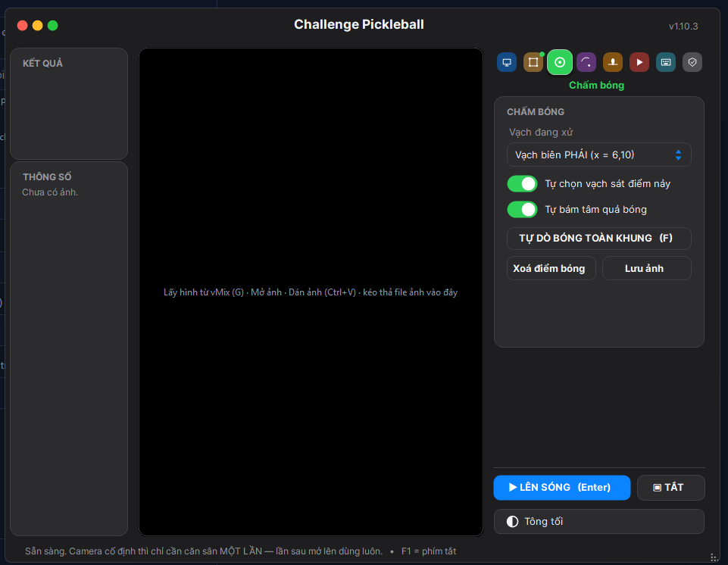Screen dimensions: 728x565
Task: Click the CHẤM BÓNG section heading
Action: tap(536, 112)
